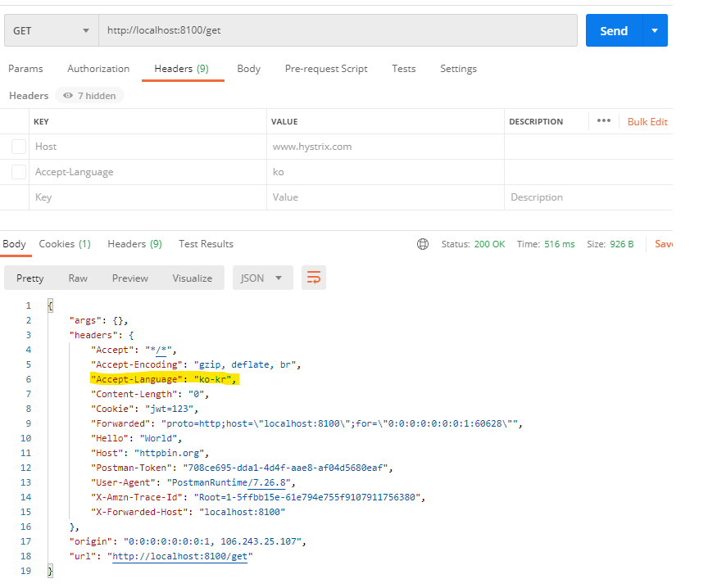Click the empty Value input cell
This screenshot has width=726, height=588.
coord(385,197)
